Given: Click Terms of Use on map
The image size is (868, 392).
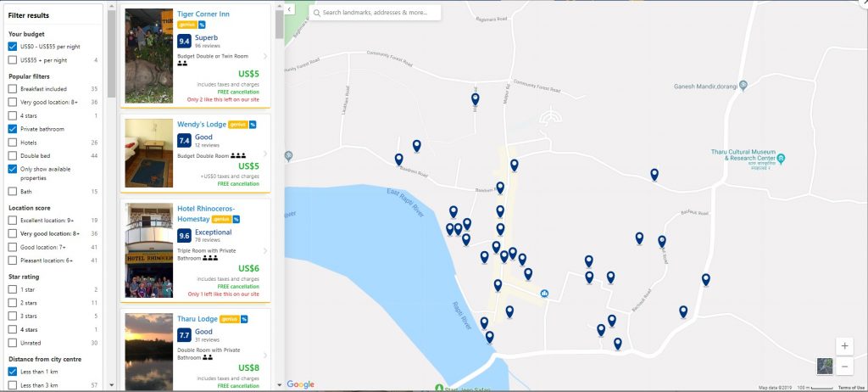Looking at the screenshot, I should pyautogui.click(x=850, y=387).
